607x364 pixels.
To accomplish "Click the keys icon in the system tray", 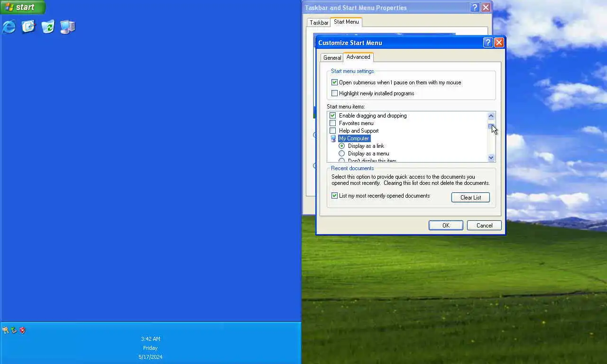I will (5, 330).
